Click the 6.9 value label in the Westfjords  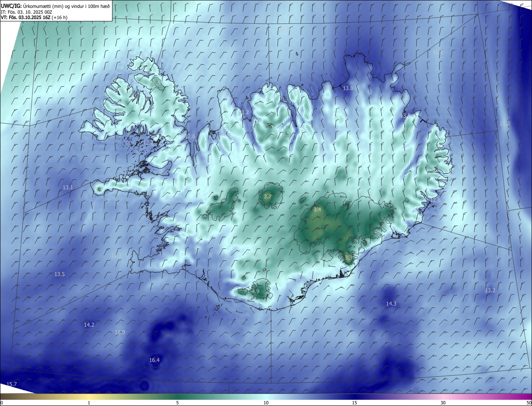[x=158, y=83]
